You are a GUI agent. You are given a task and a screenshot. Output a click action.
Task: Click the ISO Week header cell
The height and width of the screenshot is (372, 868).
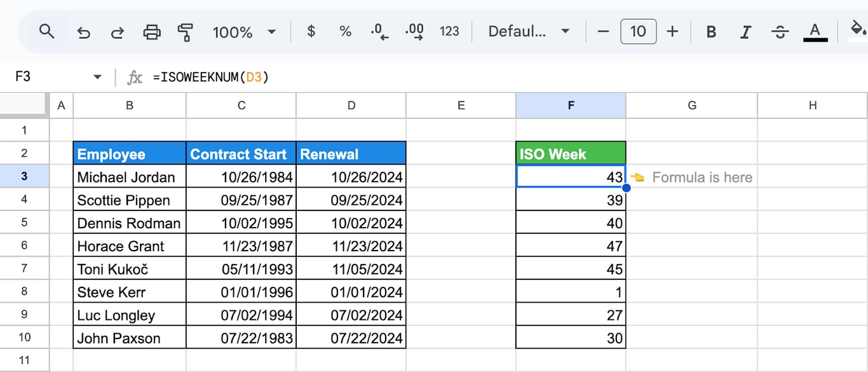click(x=571, y=153)
